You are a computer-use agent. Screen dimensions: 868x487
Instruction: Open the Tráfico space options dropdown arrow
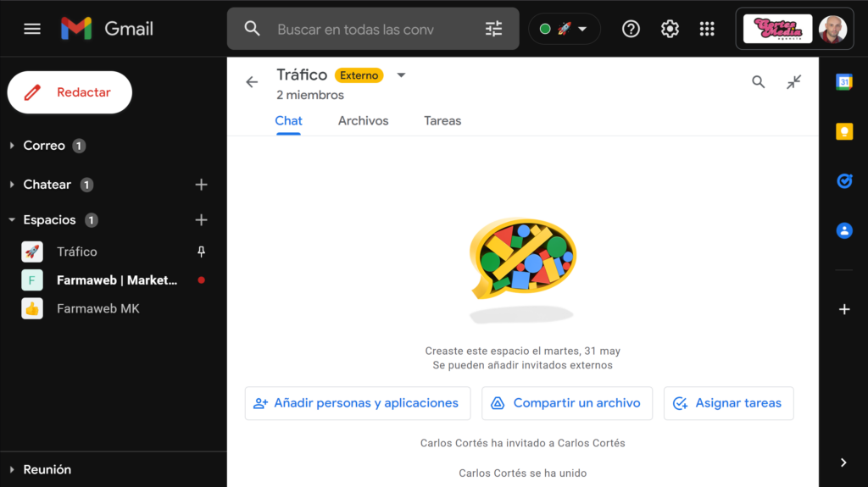point(401,75)
